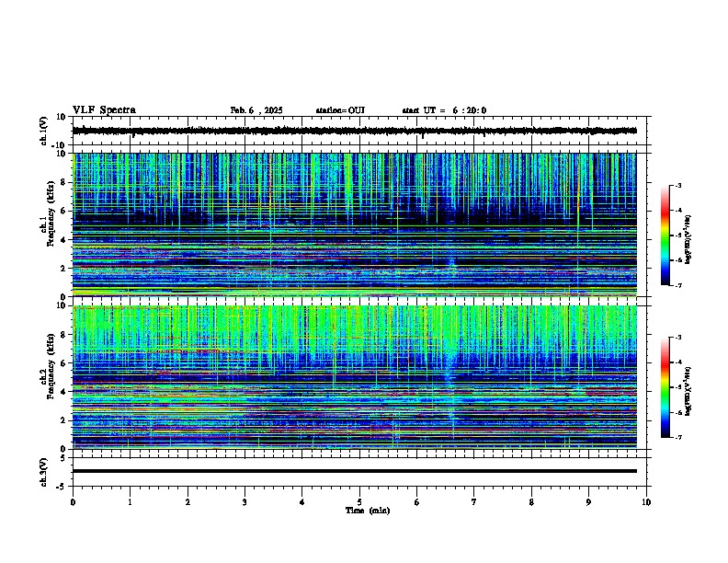Click the ch.1 spectrogram color scale bar
The width and height of the screenshot is (728, 563).
click(665, 235)
